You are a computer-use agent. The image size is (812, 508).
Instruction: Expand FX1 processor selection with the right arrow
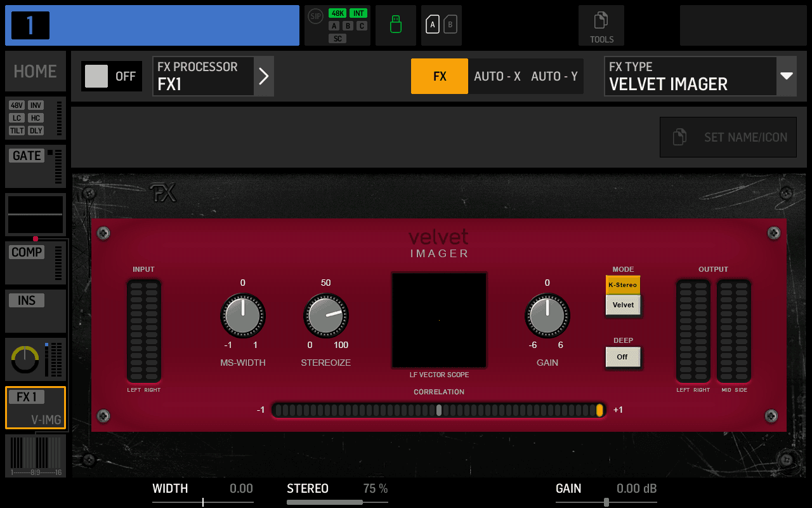pyautogui.click(x=263, y=76)
